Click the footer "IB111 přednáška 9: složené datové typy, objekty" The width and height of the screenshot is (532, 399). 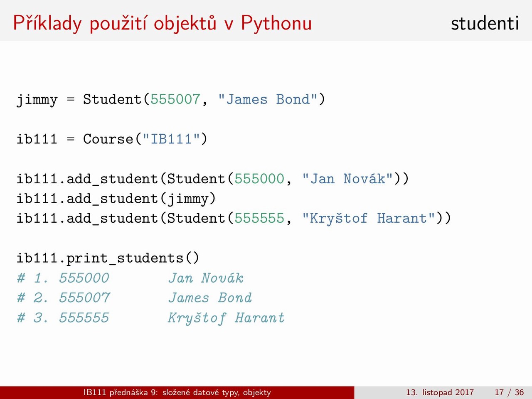177,392
